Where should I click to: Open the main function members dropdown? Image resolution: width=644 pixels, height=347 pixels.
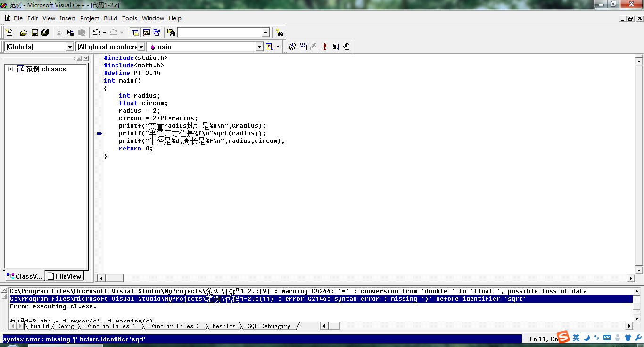259,47
